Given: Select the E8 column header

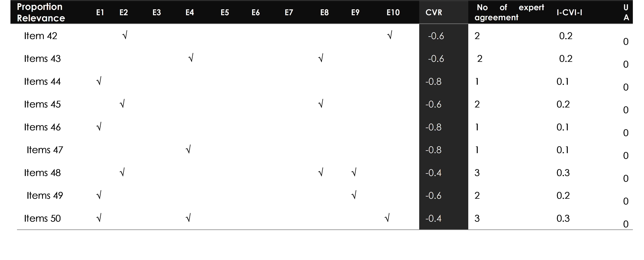Looking at the screenshot, I should [x=324, y=13].
